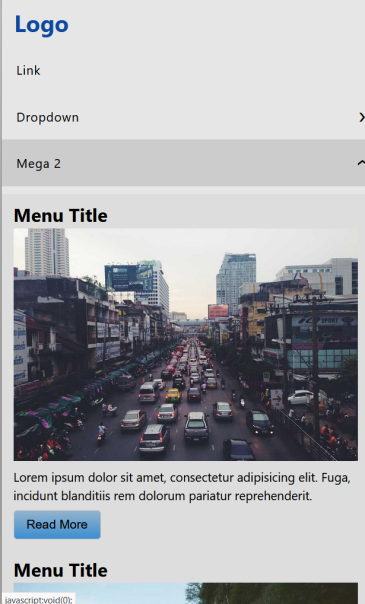Click the second Menu Title heading
Image resolution: width=365 pixels, height=604 pixels.
[60, 570]
